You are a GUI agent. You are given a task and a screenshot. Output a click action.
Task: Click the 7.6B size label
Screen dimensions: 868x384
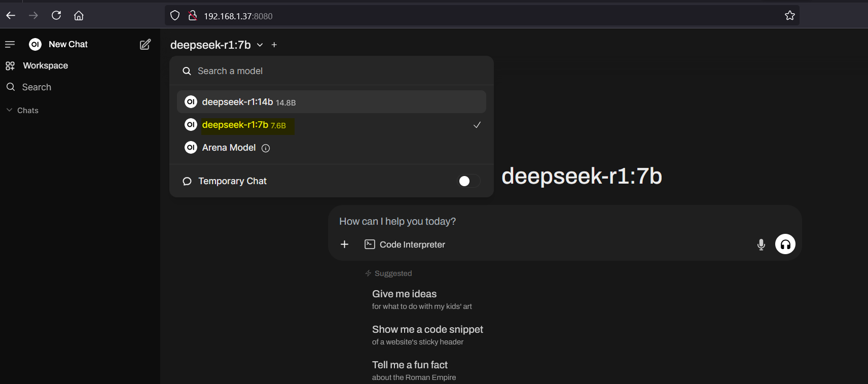278,125
